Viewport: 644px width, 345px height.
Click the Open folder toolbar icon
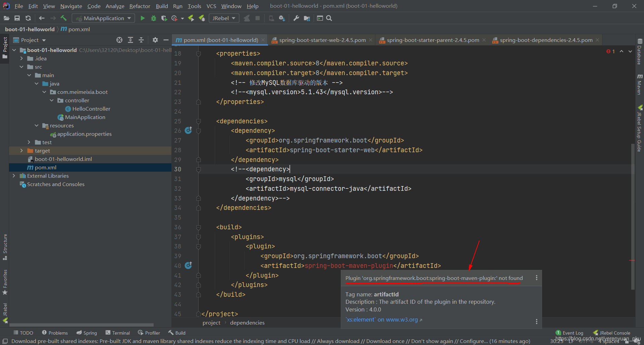point(6,18)
